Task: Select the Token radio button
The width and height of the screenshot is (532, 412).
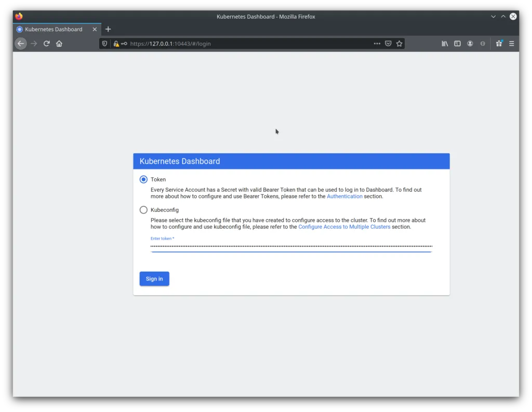Action: click(x=143, y=179)
